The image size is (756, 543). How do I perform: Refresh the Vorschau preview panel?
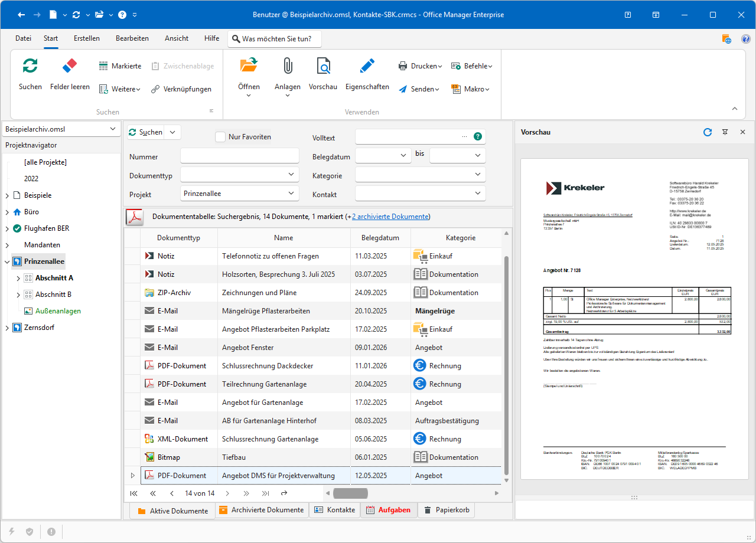click(x=708, y=132)
